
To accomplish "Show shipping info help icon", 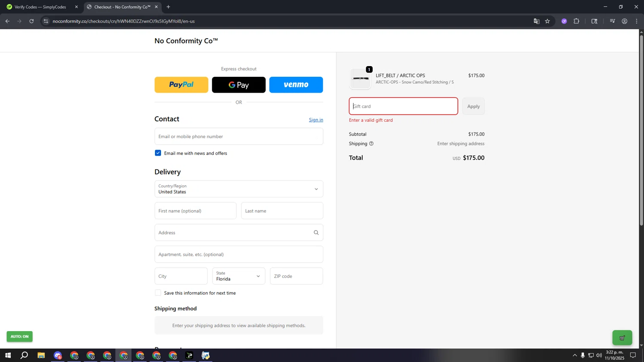I will 371,144.
